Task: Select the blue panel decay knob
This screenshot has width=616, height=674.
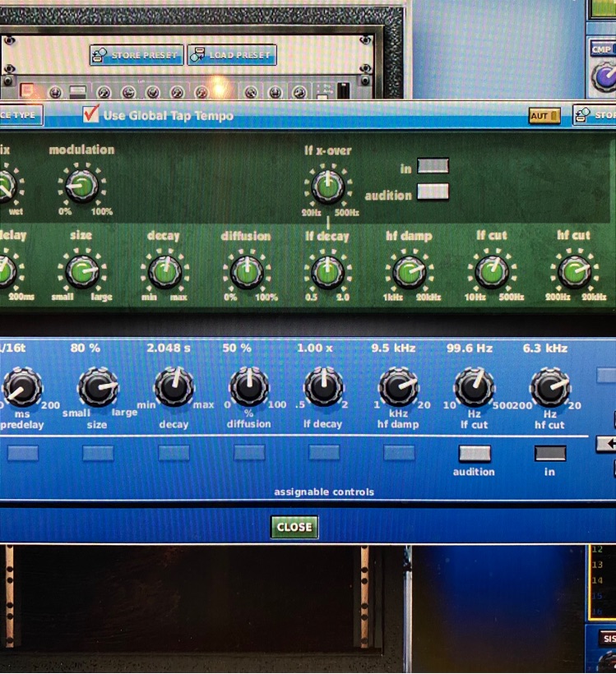Action: tap(174, 387)
